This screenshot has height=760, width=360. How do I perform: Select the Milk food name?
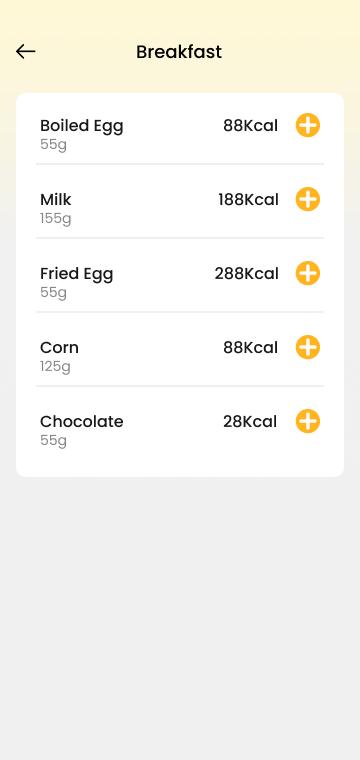(56, 199)
